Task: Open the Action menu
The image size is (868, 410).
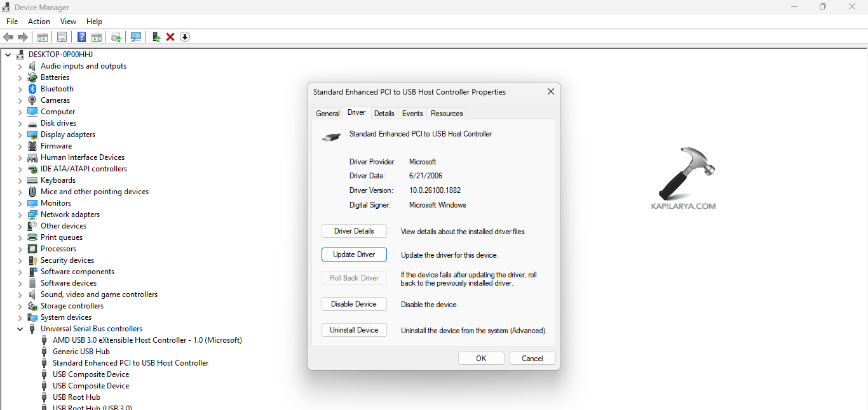Action: click(x=39, y=21)
